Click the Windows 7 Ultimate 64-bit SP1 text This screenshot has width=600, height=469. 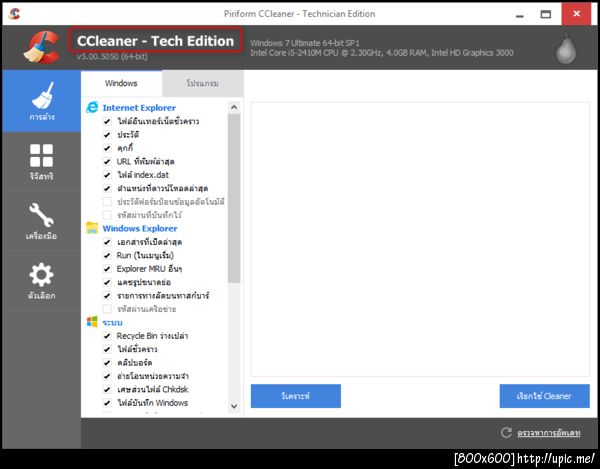pyautogui.click(x=305, y=43)
